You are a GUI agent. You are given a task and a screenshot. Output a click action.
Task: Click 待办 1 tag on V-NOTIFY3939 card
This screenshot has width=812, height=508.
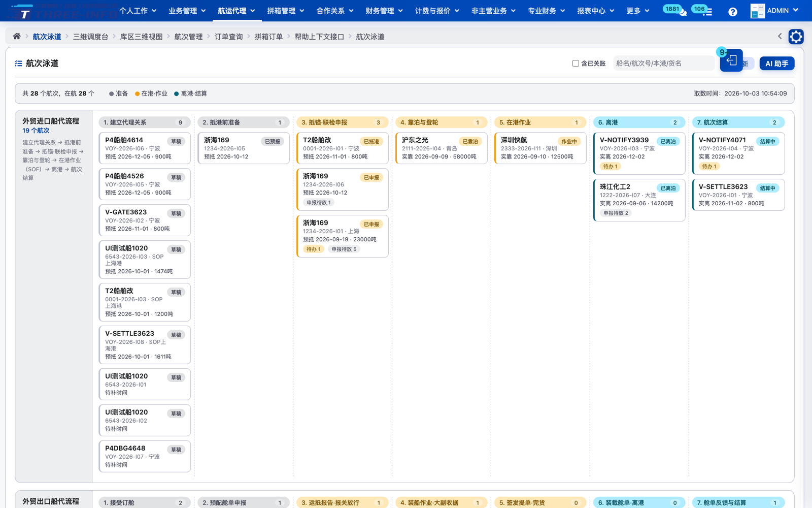[x=610, y=167]
